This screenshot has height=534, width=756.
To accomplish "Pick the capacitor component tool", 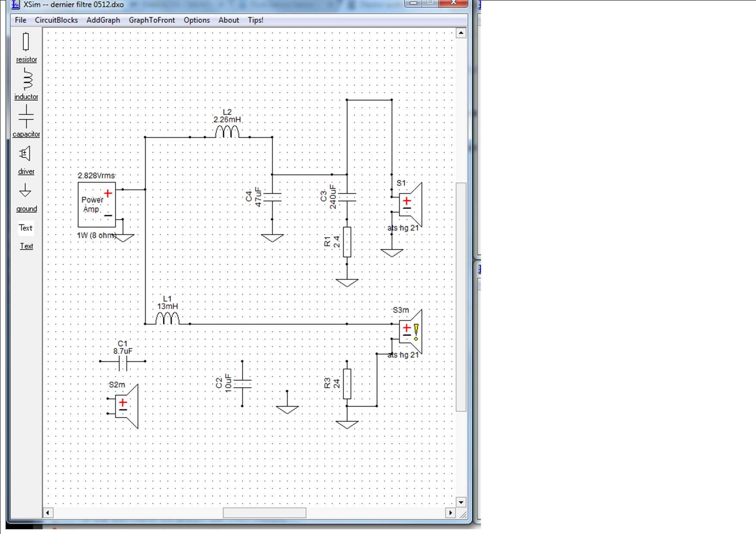I will (26, 121).
